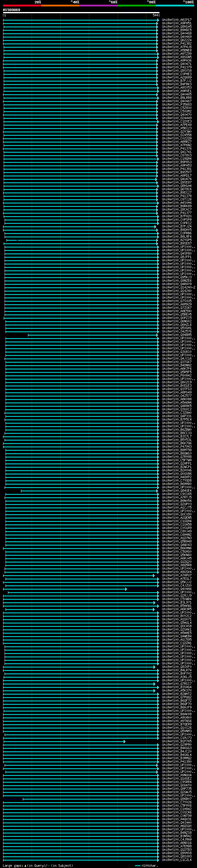Select the UniRef100_P35683 label

pos(176,104)
